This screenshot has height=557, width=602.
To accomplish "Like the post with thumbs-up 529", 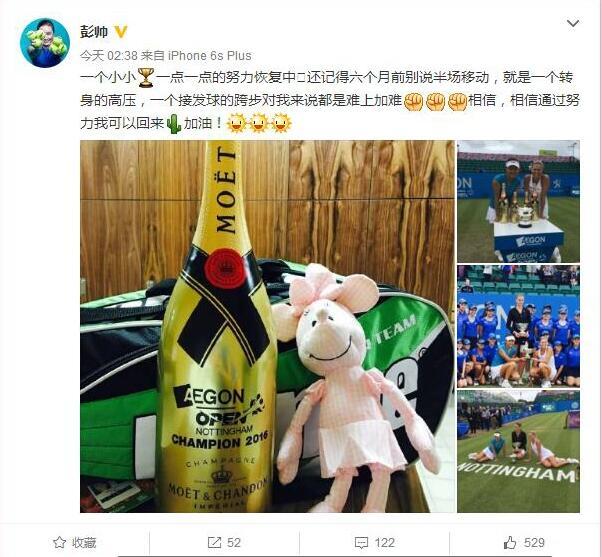I will click(x=524, y=542).
